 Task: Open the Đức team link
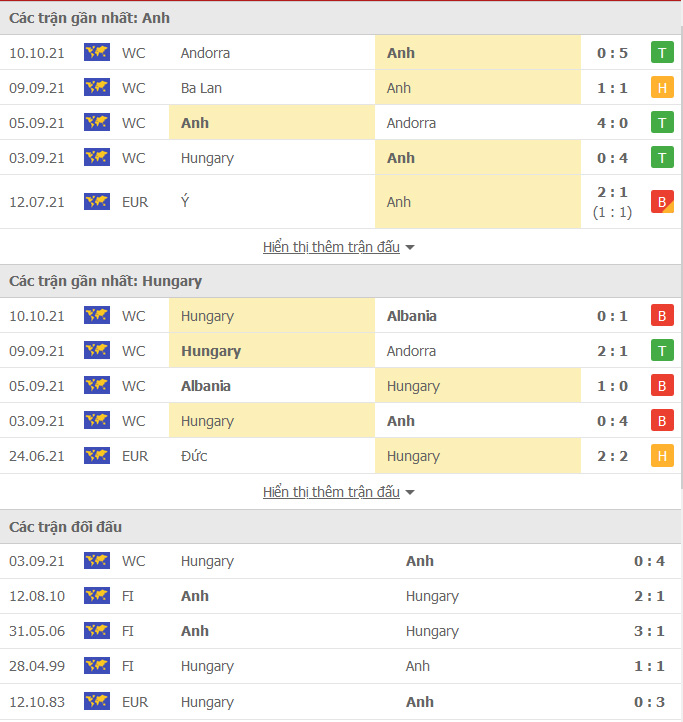point(194,456)
